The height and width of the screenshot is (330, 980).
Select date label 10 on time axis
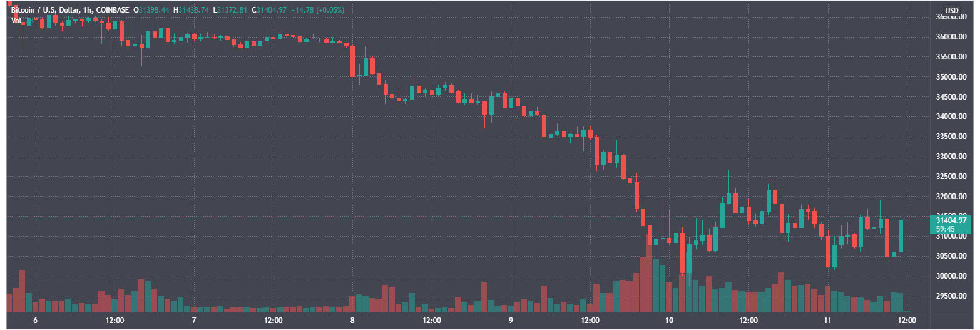670,321
